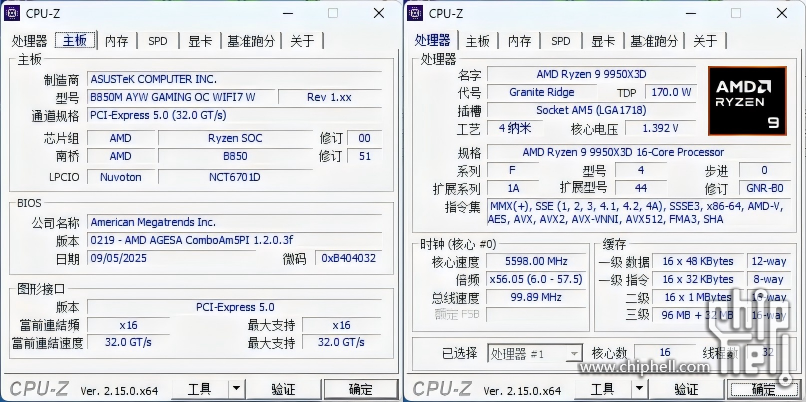The width and height of the screenshot is (806, 402).
Task: Click 4 纳米 technology value
Action: [515, 128]
